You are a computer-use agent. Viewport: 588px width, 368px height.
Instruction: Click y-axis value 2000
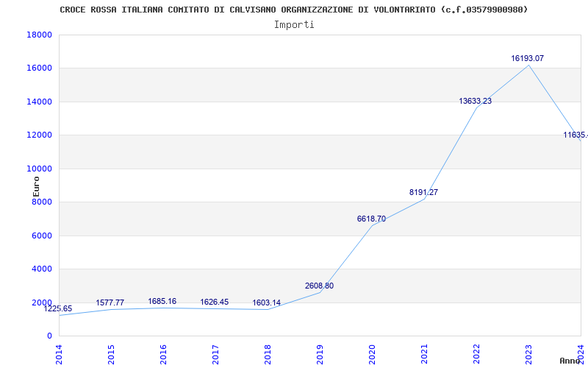[x=42, y=302]
